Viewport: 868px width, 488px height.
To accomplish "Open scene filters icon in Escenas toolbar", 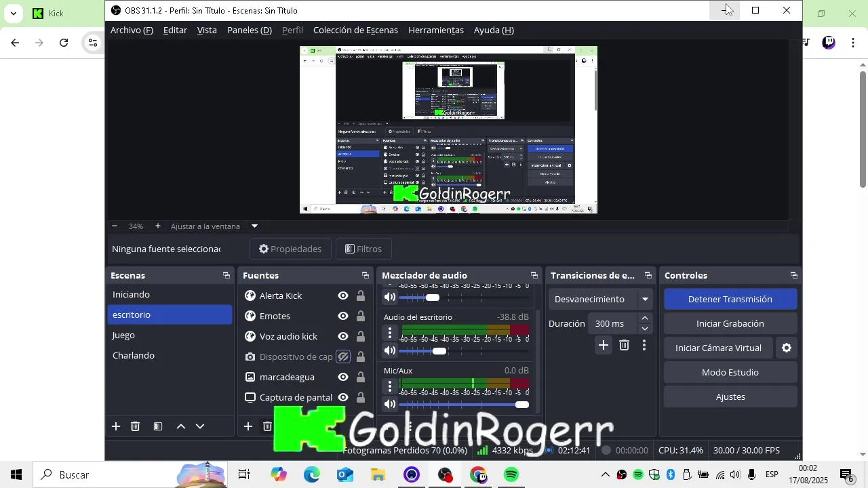I will pos(158,426).
